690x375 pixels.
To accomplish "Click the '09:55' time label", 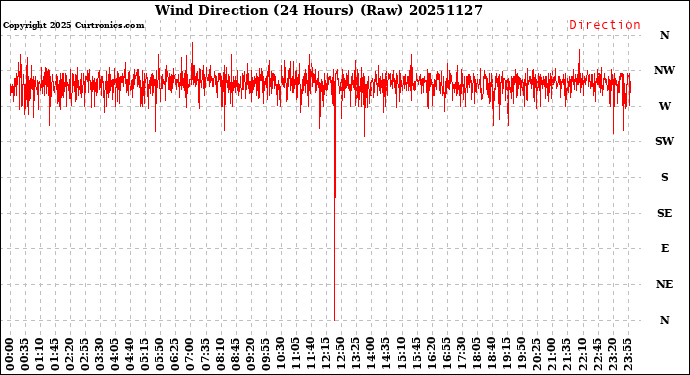I will point(265,355).
